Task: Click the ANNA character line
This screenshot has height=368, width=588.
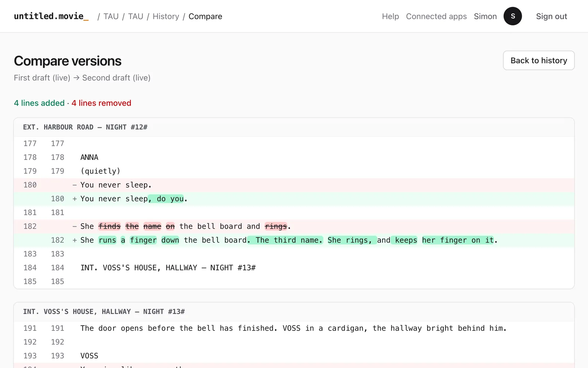Action: (294, 158)
